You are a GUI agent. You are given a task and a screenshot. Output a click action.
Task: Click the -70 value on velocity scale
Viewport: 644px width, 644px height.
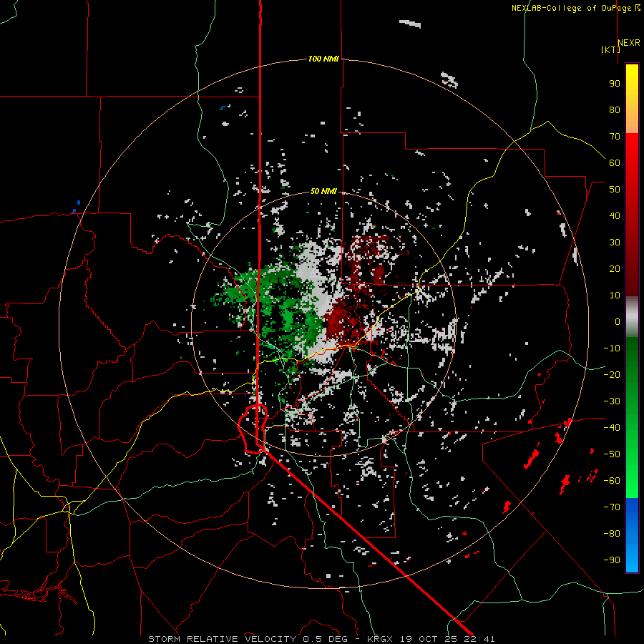click(612, 507)
